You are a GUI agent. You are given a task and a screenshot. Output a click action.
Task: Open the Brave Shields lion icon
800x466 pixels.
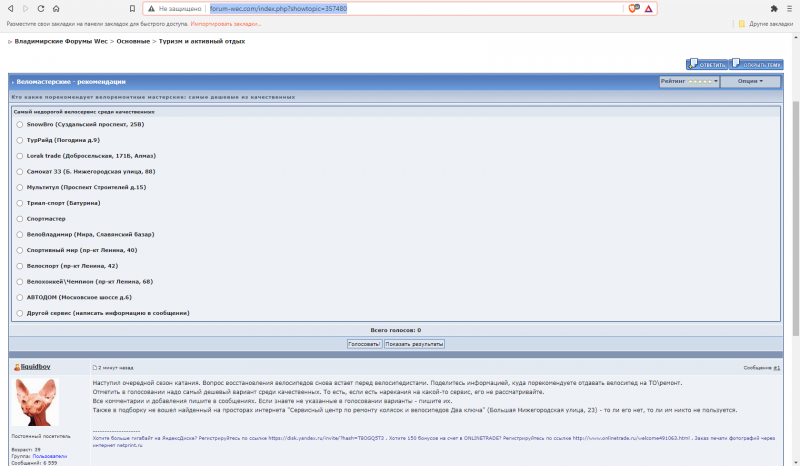(634, 8)
